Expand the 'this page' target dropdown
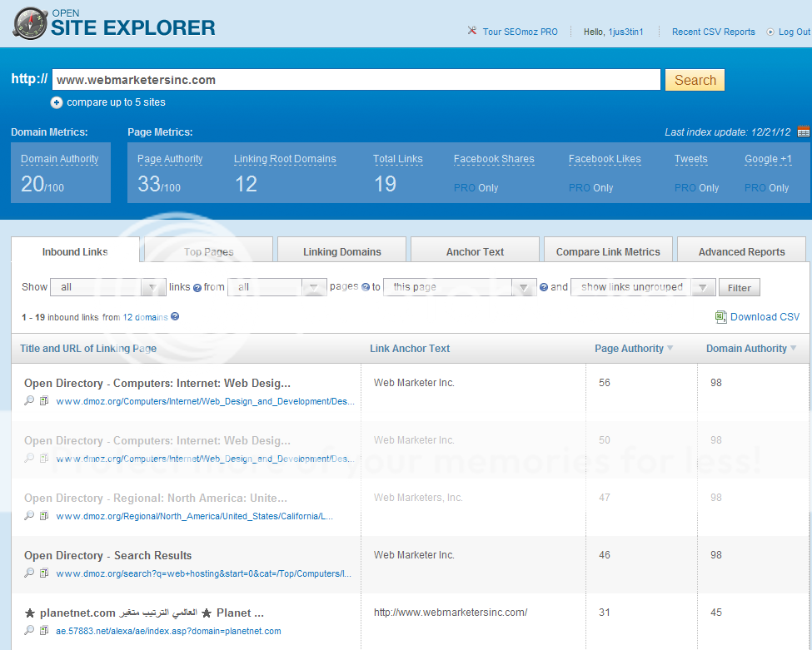Viewport: 812px width, 650px height. coord(459,287)
